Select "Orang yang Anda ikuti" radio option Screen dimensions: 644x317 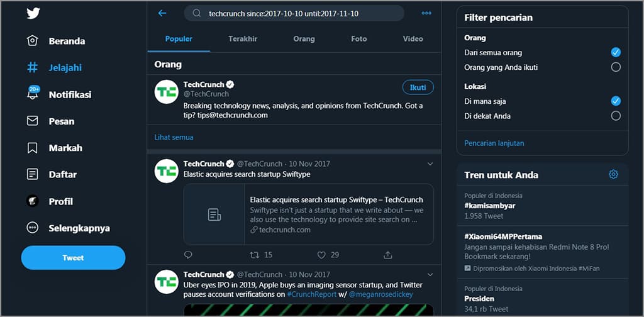pos(616,67)
